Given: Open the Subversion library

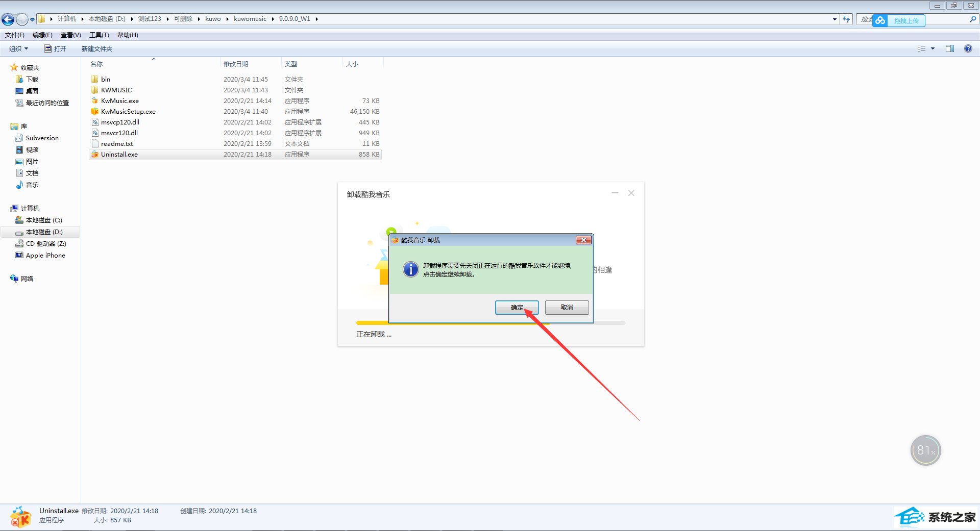Looking at the screenshot, I should pyautogui.click(x=42, y=138).
